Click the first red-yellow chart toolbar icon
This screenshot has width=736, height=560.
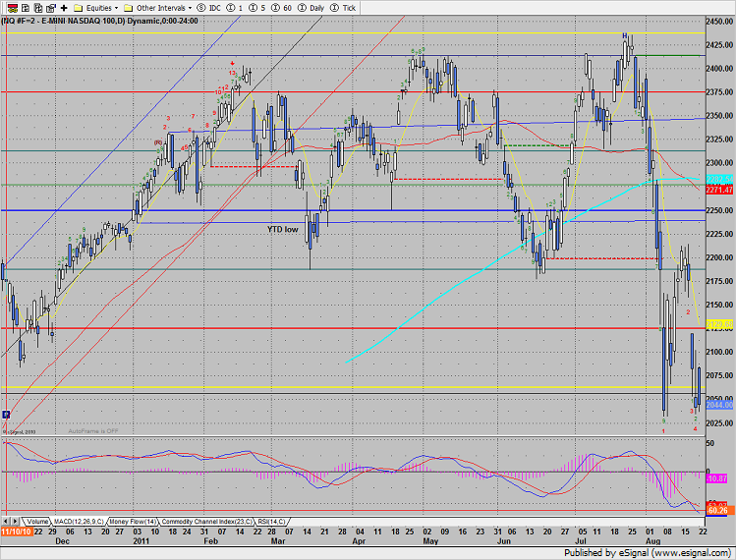[13, 8]
